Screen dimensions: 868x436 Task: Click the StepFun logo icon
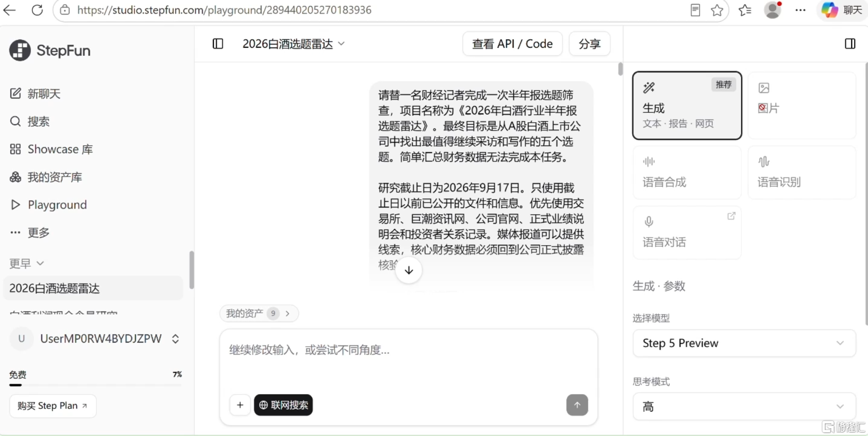20,50
